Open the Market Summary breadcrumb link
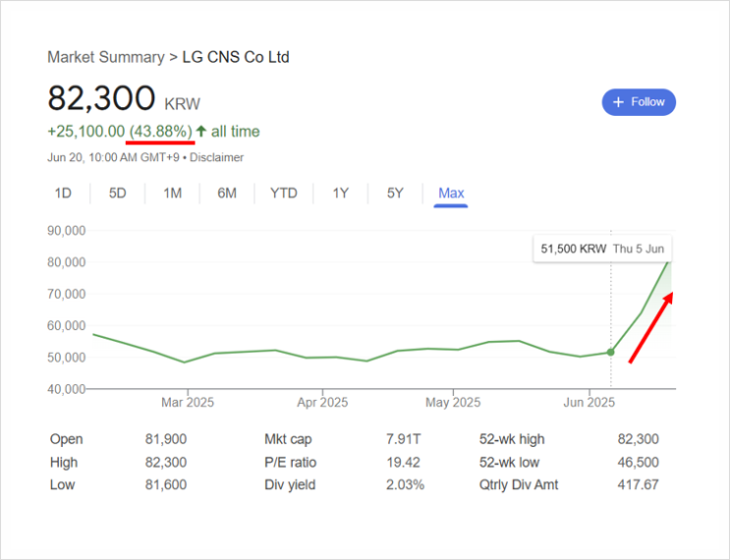The image size is (730, 560). click(106, 57)
